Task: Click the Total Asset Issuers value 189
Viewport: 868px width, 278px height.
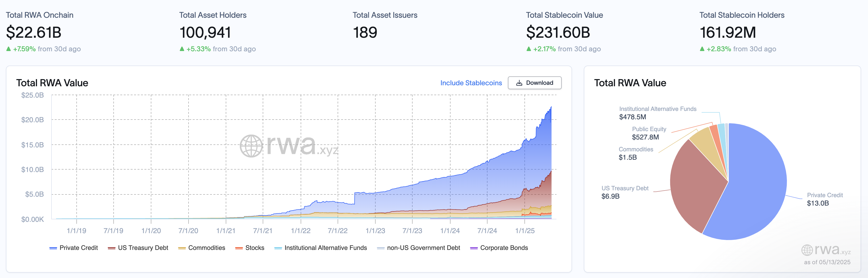Action: coord(365,33)
